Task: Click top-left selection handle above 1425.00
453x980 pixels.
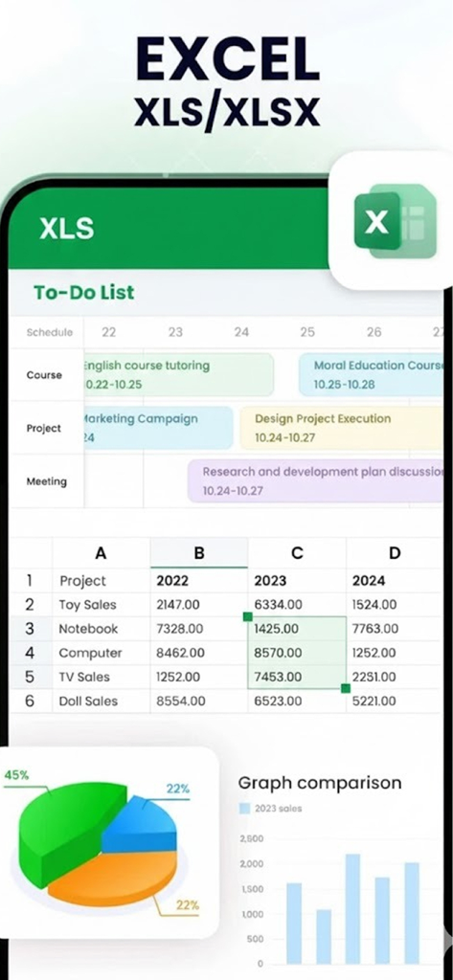Action: tap(248, 617)
